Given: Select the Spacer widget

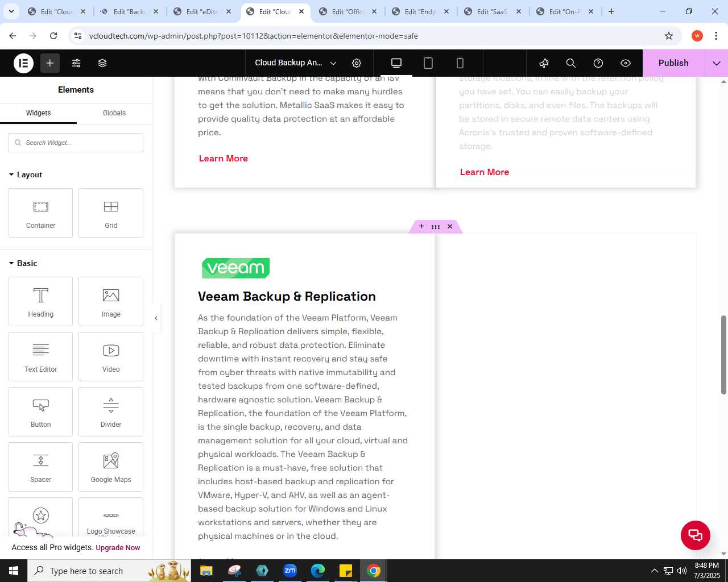Looking at the screenshot, I should pos(41,467).
